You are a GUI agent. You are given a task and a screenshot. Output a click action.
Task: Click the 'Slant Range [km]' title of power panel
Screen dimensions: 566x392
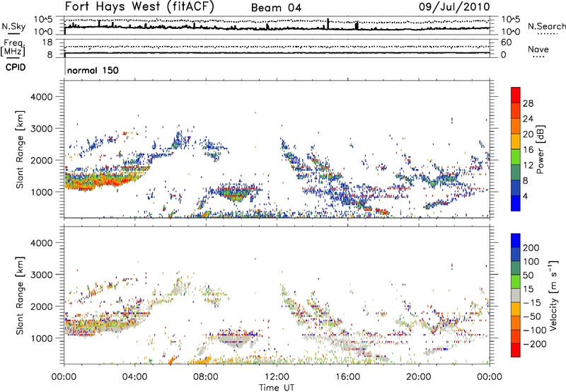20,149
